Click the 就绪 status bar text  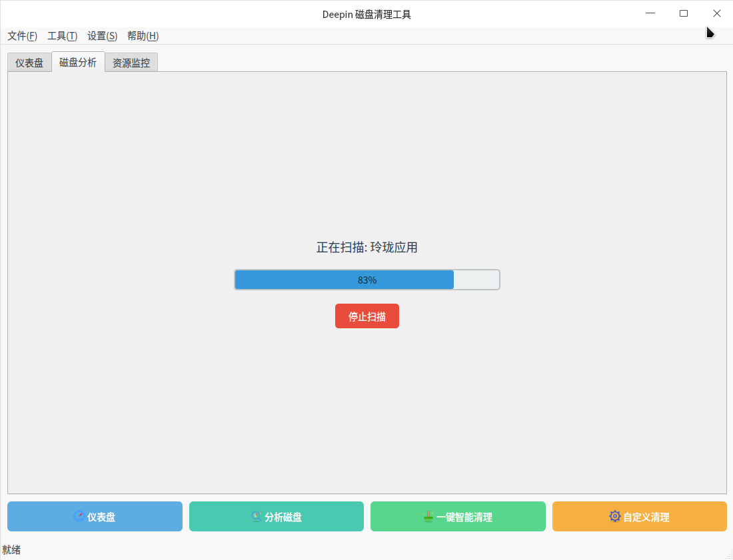point(11,550)
